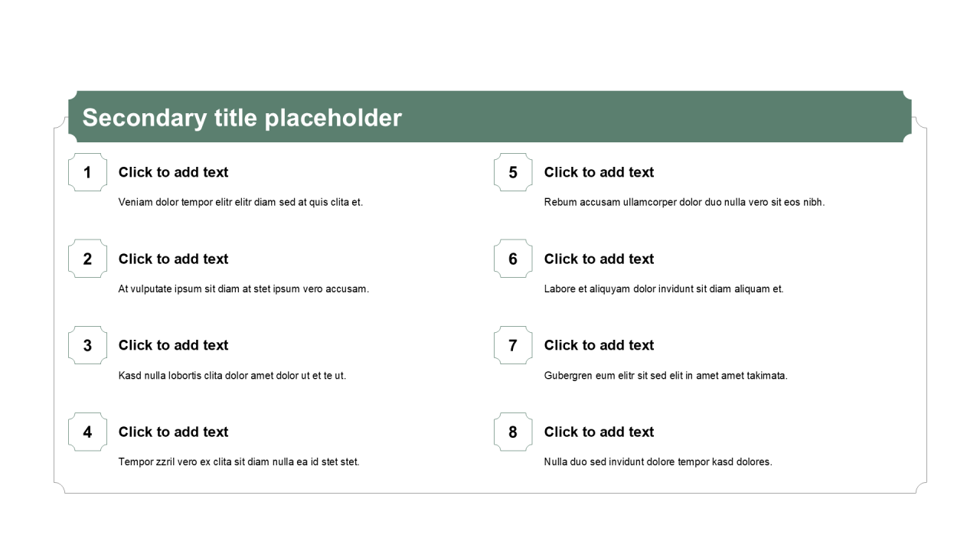The image size is (980, 551).
Task: Select the number 4 badge shape
Action: pyautogui.click(x=87, y=432)
